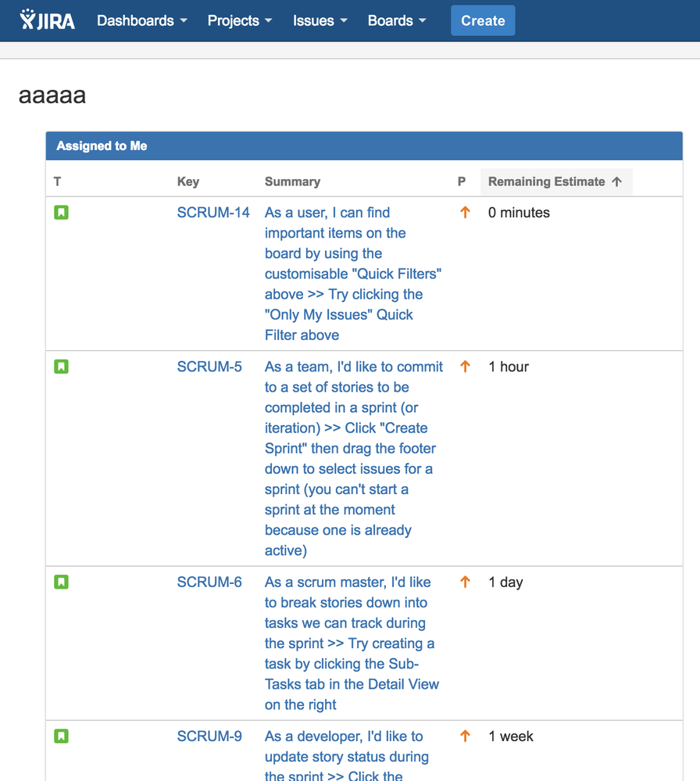Screen dimensions: 700x781
Task: Sort by the Key column header
Action: click(188, 182)
